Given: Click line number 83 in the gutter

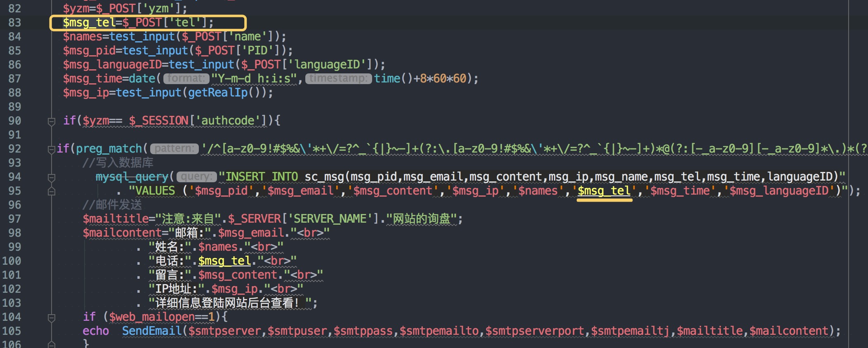Looking at the screenshot, I should 14,23.
